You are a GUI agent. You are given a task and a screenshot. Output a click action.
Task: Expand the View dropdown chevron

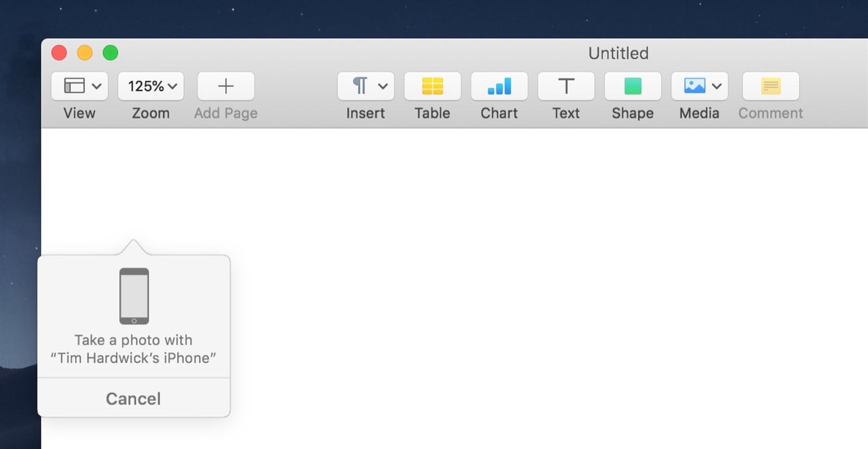pyautogui.click(x=97, y=86)
